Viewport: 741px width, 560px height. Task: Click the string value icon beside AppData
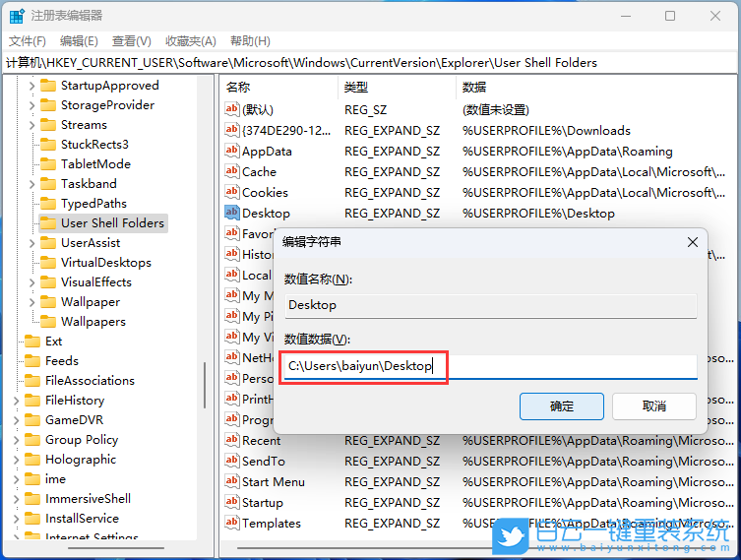point(231,151)
